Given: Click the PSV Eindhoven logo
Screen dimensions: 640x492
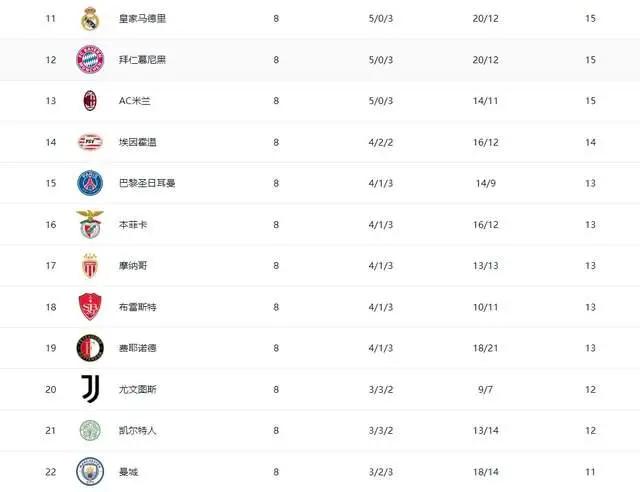Looking at the screenshot, I should [90, 142].
